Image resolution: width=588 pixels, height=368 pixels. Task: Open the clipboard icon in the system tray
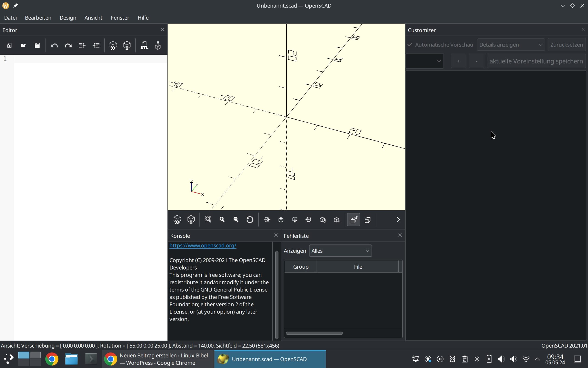(x=465, y=359)
